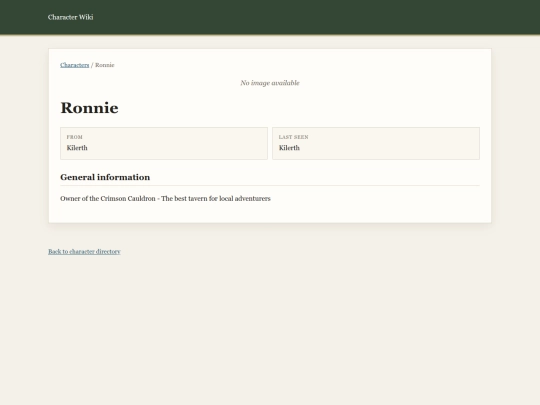Click Back to character directory link
The image size is (540, 405).
coord(84,251)
